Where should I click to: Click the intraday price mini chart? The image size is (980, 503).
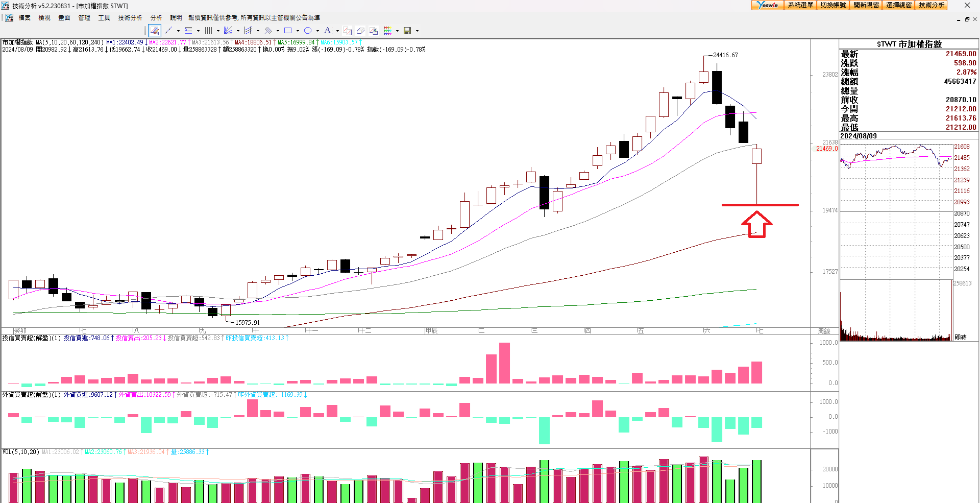point(896,212)
